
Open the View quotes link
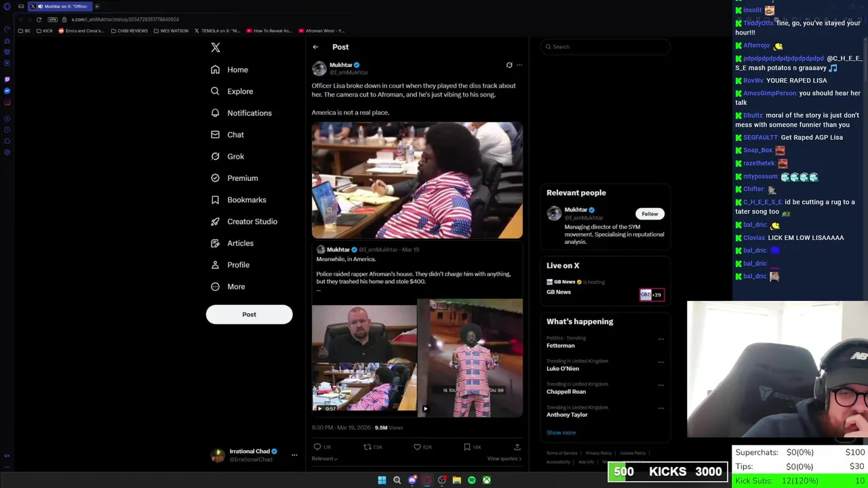coord(505,459)
